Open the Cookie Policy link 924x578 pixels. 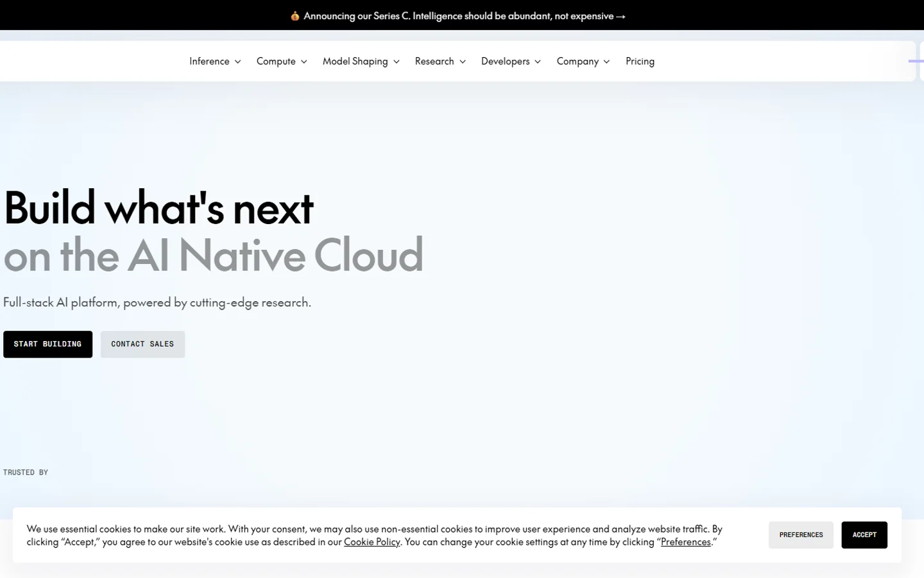(x=372, y=542)
